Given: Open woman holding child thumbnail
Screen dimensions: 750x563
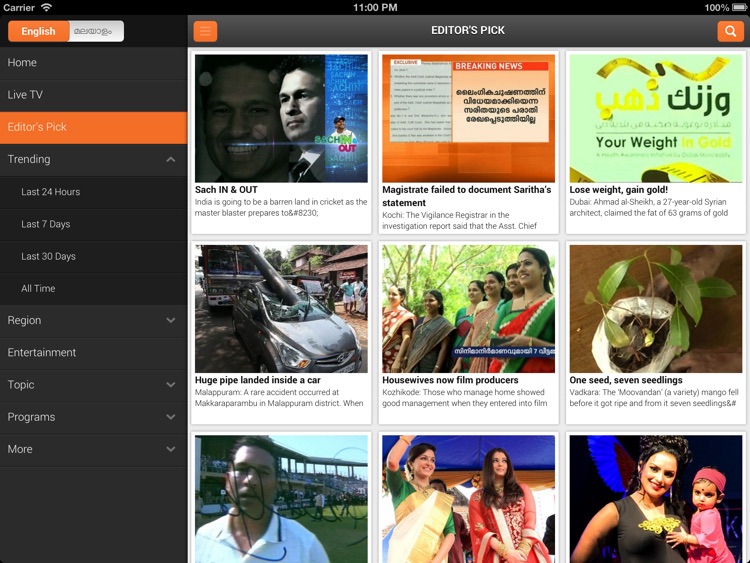Looking at the screenshot, I should click(x=656, y=499).
